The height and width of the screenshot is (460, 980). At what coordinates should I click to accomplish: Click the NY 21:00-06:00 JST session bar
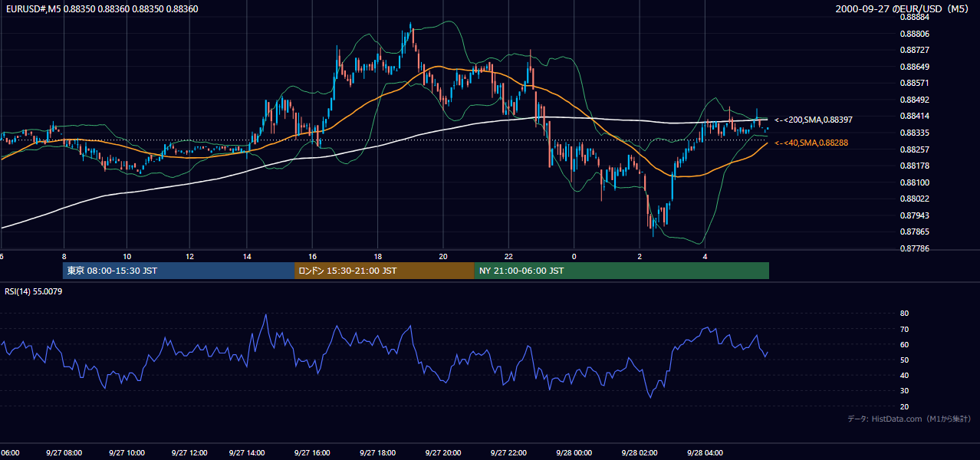pyautogui.click(x=621, y=271)
